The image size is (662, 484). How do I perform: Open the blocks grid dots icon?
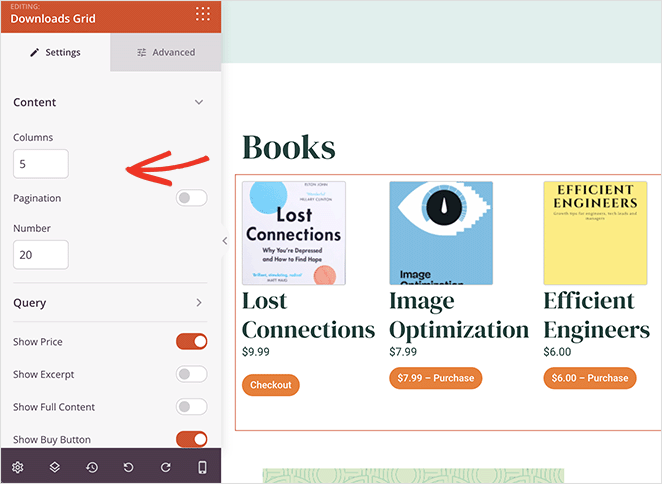[x=203, y=14]
